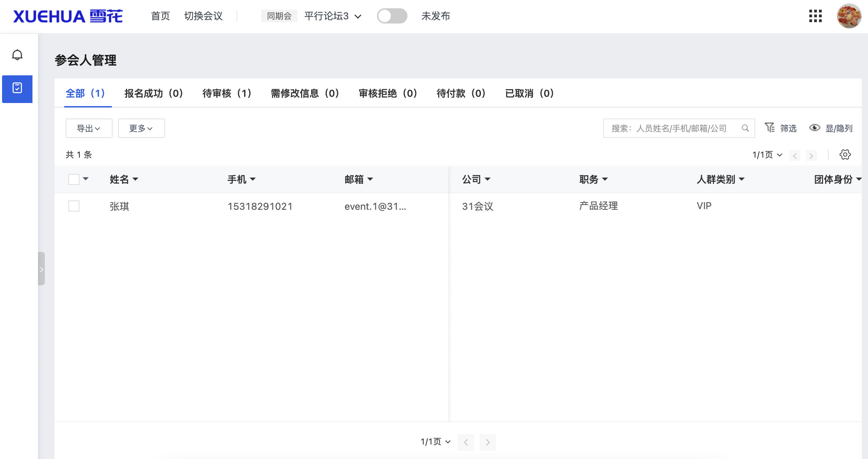Open the user avatar menu
Viewport: 868px width, 459px height.
(x=849, y=16)
